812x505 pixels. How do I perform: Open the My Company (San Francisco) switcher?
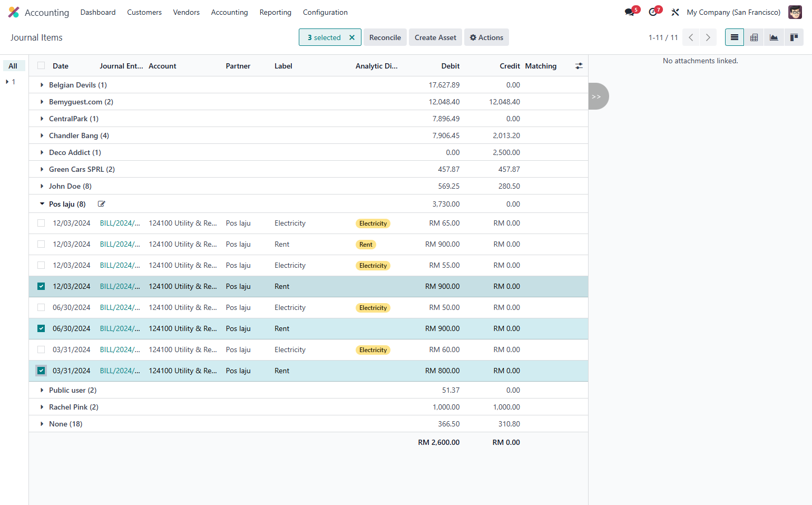733,12
